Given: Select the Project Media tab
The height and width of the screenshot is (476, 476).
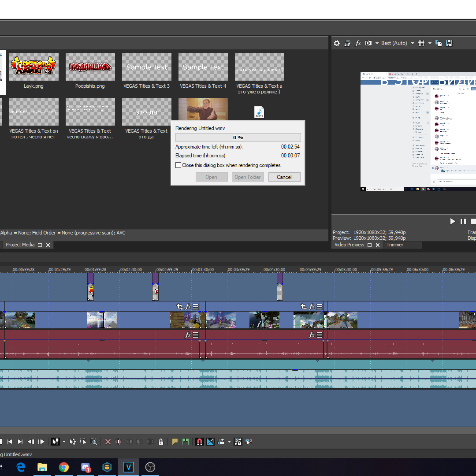Looking at the screenshot, I should click(x=20, y=245).
